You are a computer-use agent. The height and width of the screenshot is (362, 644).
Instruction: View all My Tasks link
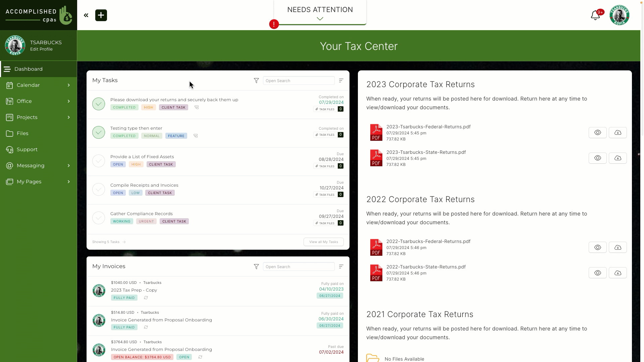click(x=323, y=241)
